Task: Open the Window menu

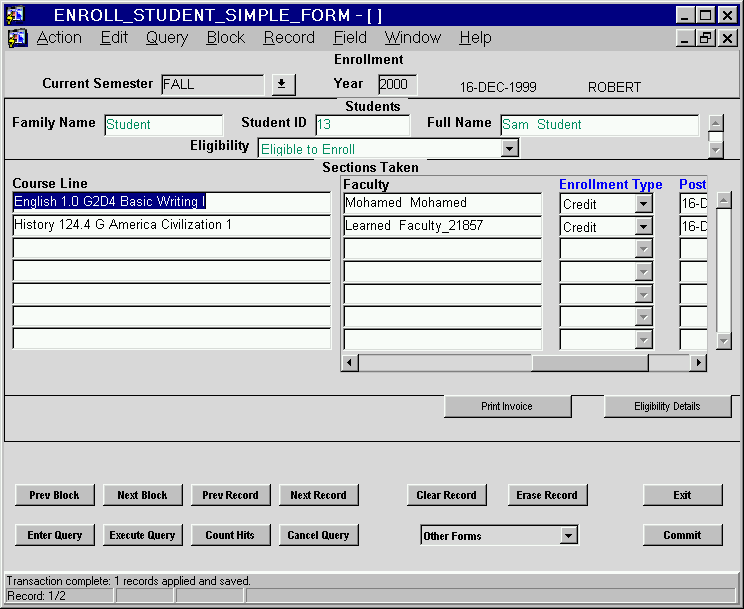Action: pos(413,37)
